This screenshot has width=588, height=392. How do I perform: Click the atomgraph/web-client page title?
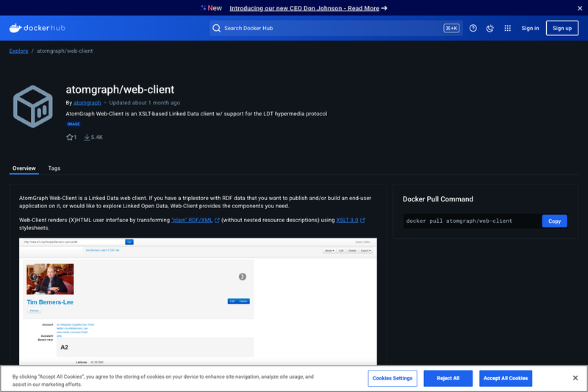(120, 90)
